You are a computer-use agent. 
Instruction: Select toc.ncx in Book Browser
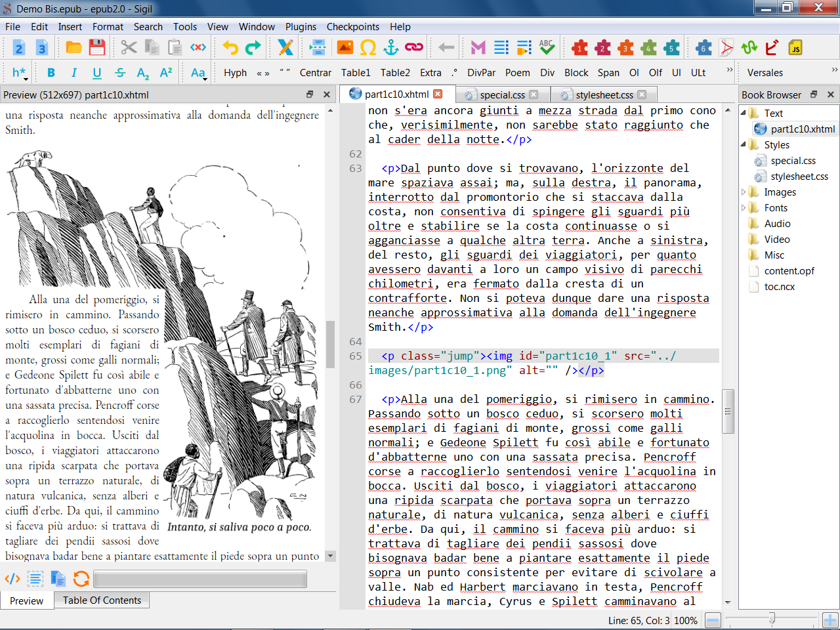[x=779, y=286]
